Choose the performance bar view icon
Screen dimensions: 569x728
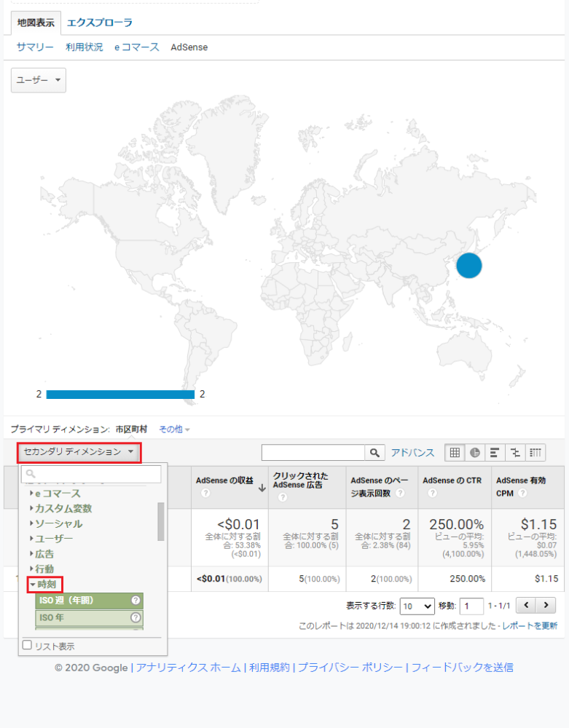(x=495, y=453)
